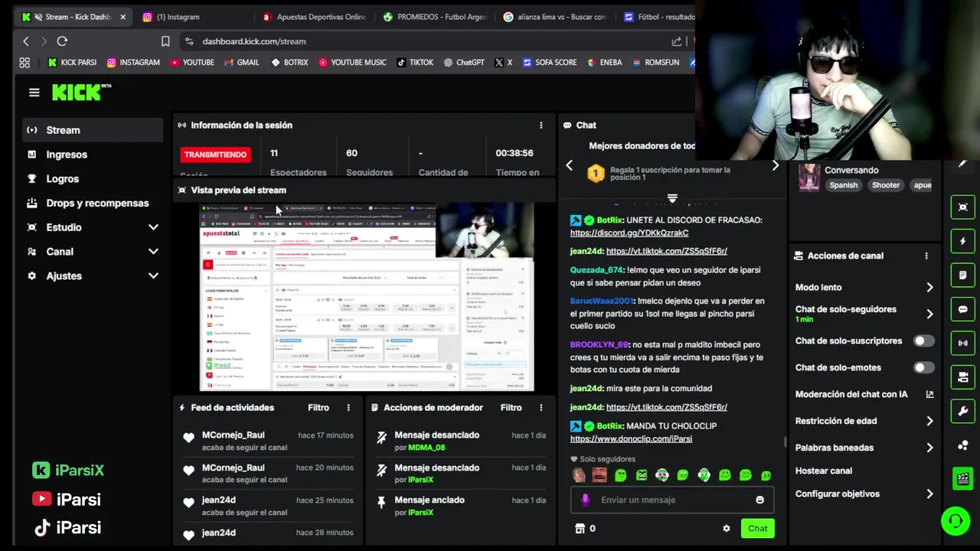Open KICK PARSI bookmark
This screenshot has width=980, height=551.
pyautogui.click(x=72, y=63)
